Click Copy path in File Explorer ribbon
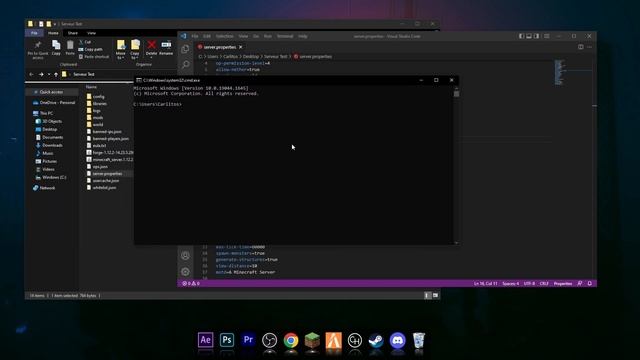Screen dimensions: 640x360 [91, 49]
